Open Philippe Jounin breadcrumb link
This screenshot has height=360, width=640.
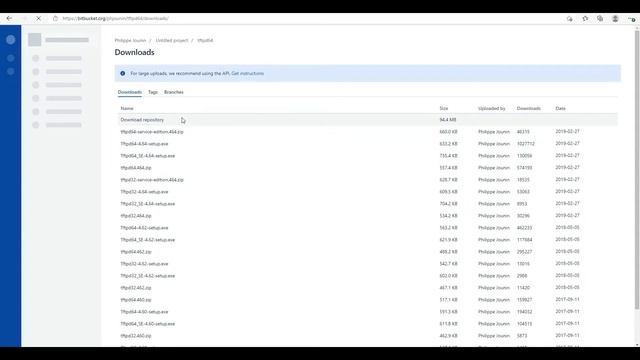[130, 40]
